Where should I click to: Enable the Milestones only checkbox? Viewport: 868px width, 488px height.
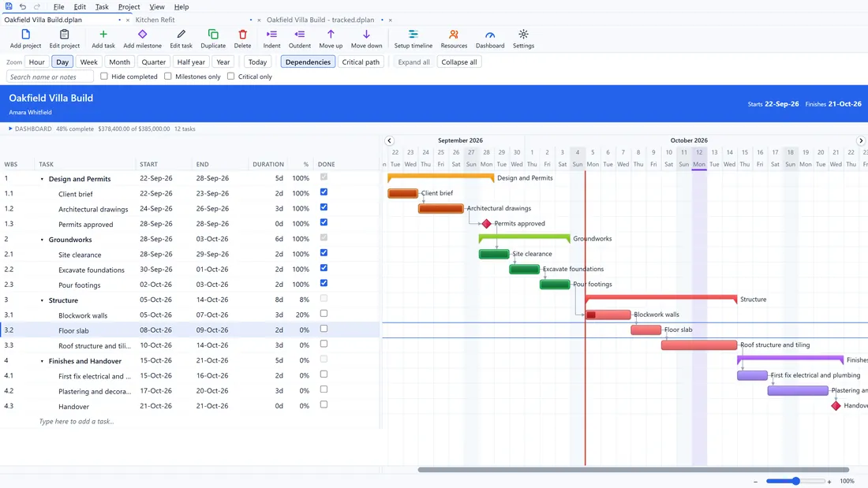168,76
